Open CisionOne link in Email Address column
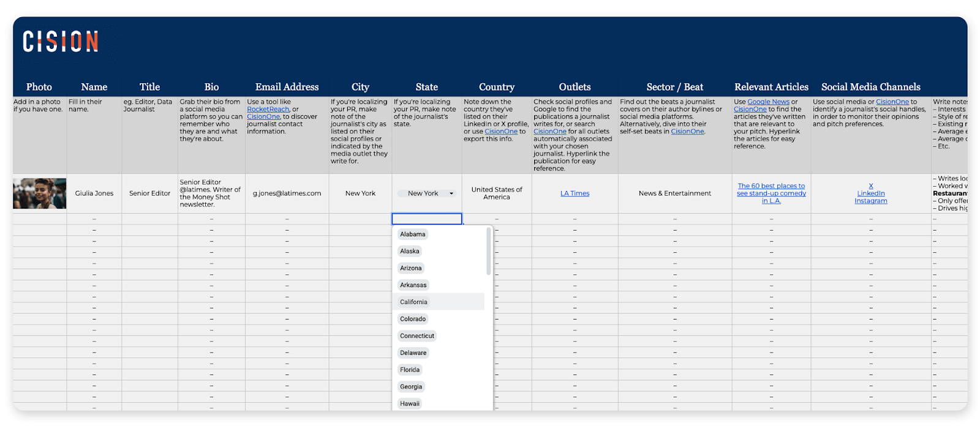The height and width of the screenshot is (429, 980). point(263,117)
